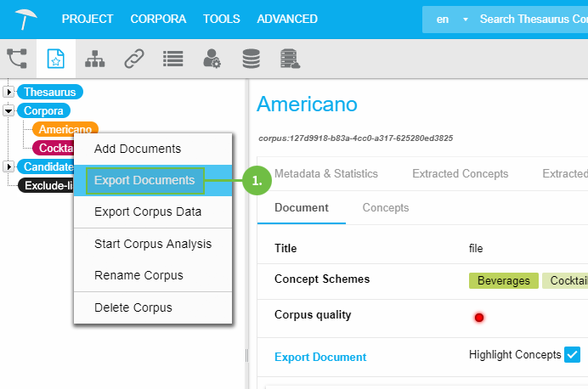Open the list view icon
The height and width of the screenshot is (389, 588).
coord(173,59)
